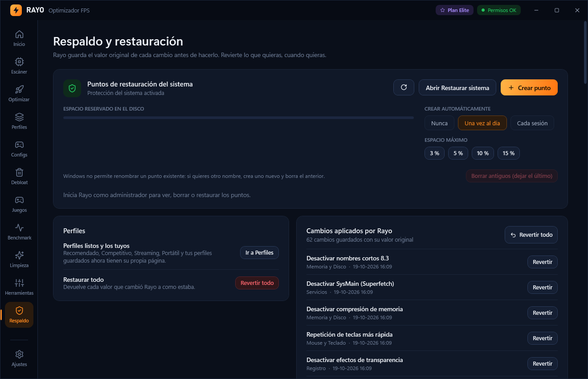588x379 pixels.
Task: Click the Perfiles listos y los tuyos text
Action: click(97, 246)
